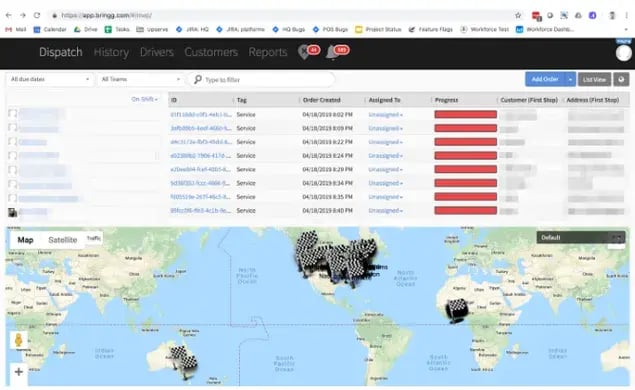The height and width of the screenshot is (390, 635).
Task: Click the Add Order button
Action: tap(545, 79)
